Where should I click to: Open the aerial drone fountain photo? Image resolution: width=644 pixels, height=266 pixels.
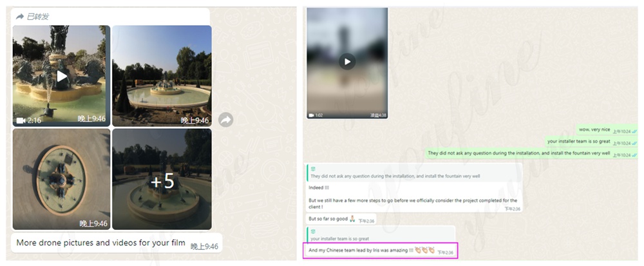pyautogui.click(x=62, y=179)
